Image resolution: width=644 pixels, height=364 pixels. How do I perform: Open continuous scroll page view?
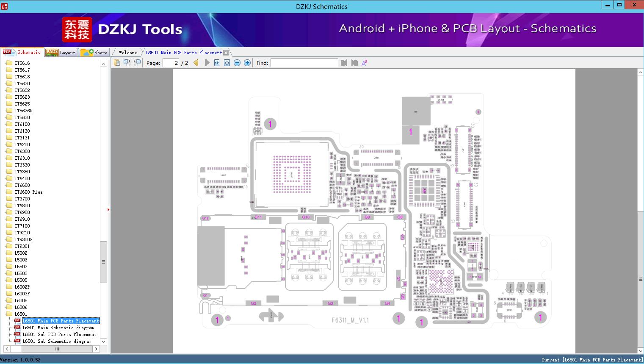click(137, 62)
